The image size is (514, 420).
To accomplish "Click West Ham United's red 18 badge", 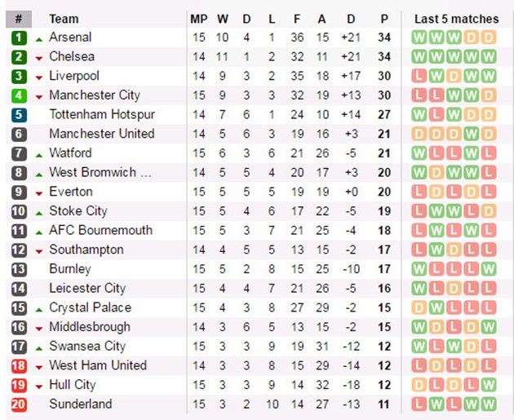I will [x=19, y=366].
